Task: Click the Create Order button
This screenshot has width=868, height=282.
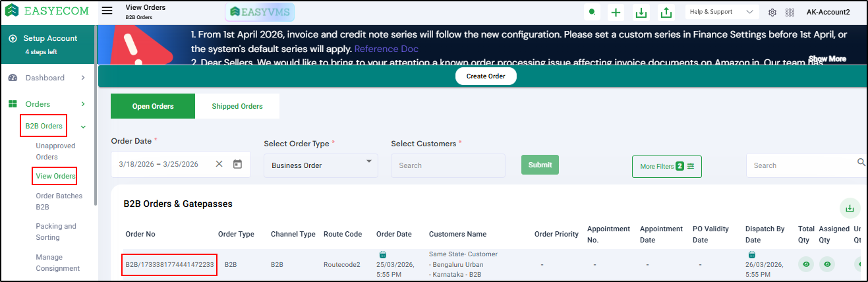Action: click(x=486, y=76)
